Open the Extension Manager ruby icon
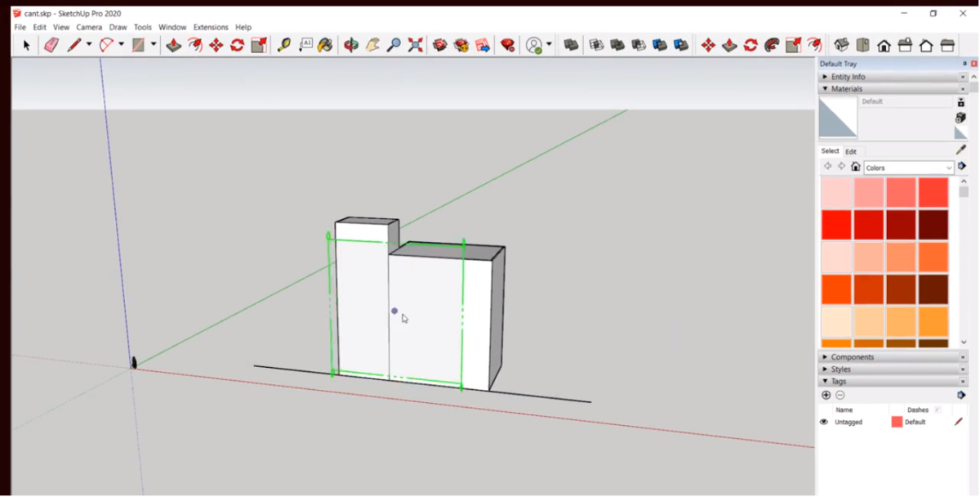The height and width of the screenshot is (497, 980). 507,46
